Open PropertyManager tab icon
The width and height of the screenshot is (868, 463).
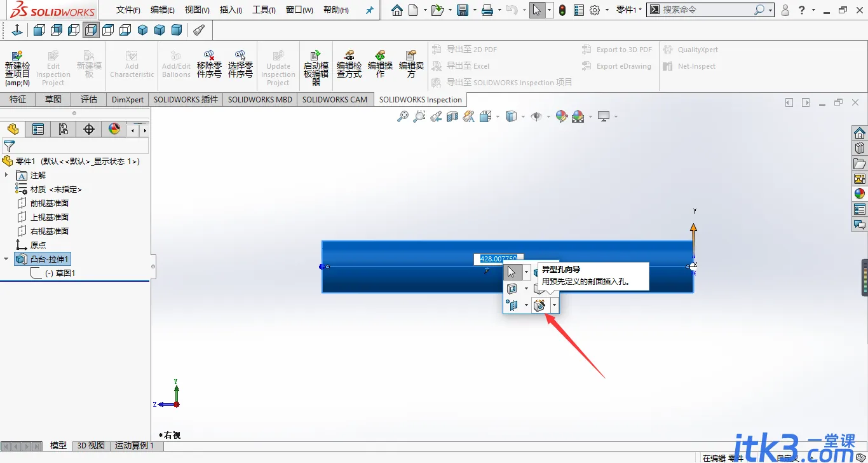38,130
